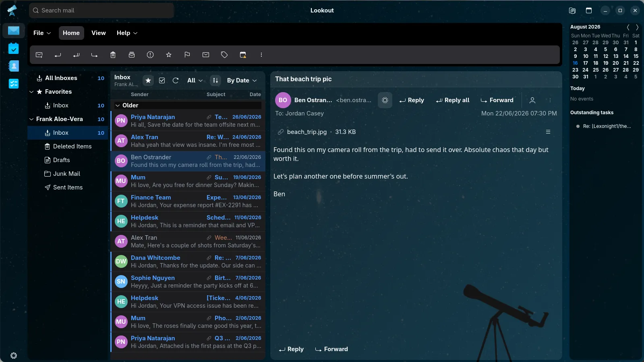Mark message as unread with envelope icon

[x=206, y=55]
